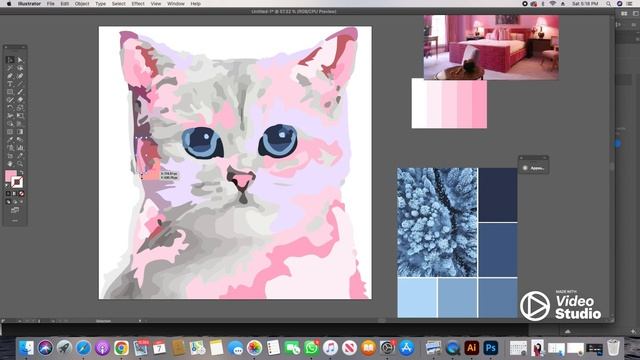Expand the collapsed Appearance panel
640x360 pixels.
tap(533, 168)
